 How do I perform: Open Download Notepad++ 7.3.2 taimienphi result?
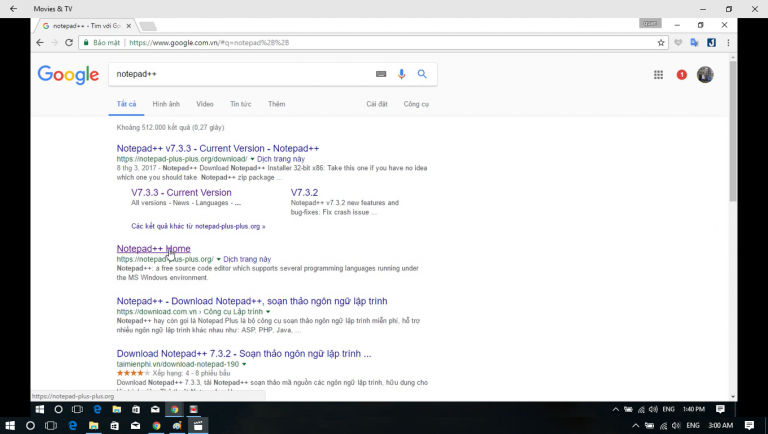tap(244, 354)
